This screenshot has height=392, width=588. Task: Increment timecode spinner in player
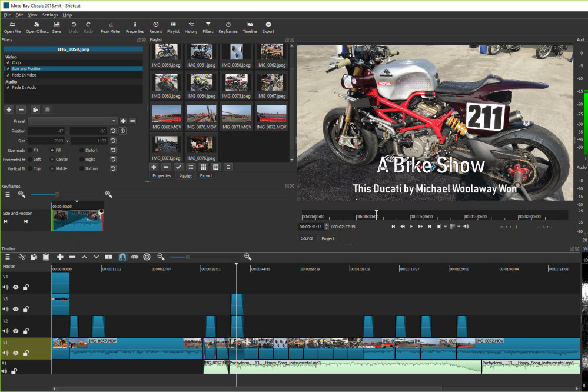pos(326,225)
